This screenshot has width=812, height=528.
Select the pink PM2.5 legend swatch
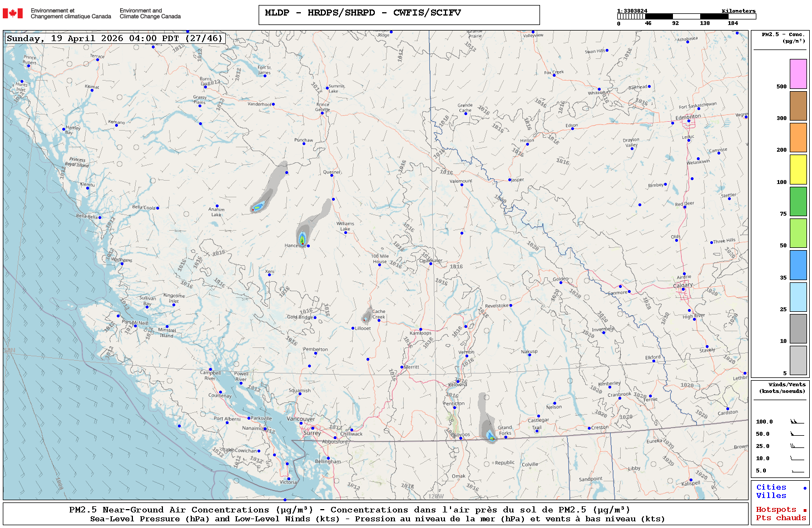point(798,74)
